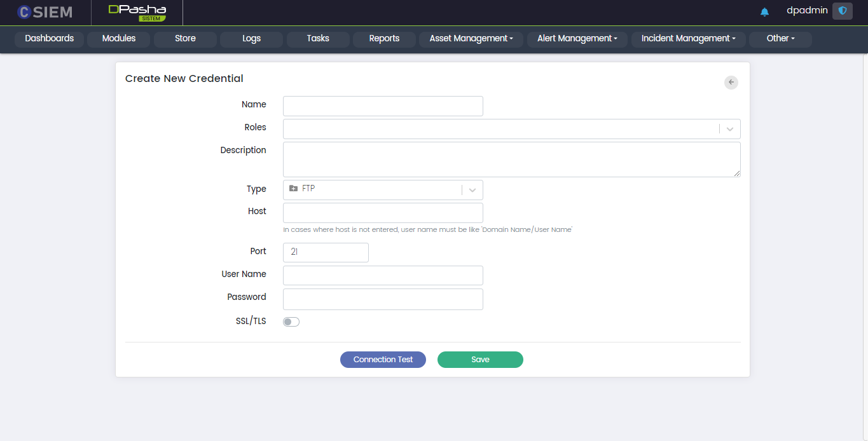Click into the Password field
868x441 pixels.
(383, 299)
